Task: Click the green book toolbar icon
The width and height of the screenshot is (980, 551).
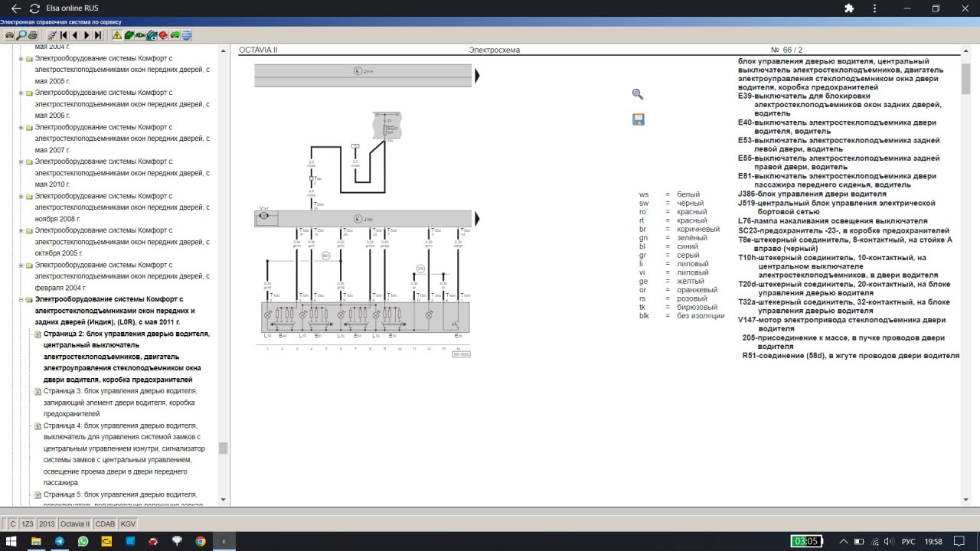Action: click(129, 35)
